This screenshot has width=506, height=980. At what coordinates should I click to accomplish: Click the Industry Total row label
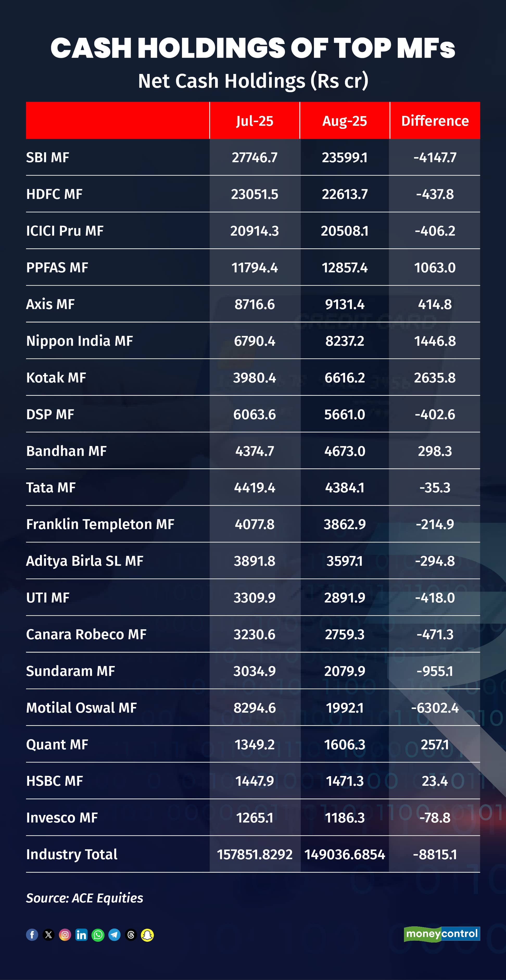72,855
